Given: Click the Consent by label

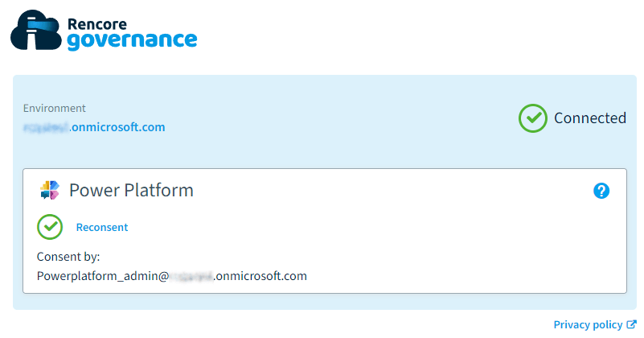Looking at the screenshot, I should coord(68,257).
